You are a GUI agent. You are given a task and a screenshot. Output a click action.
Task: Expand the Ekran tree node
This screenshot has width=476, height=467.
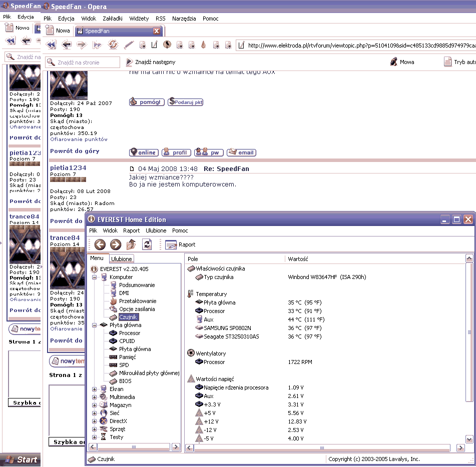point(95,389)
